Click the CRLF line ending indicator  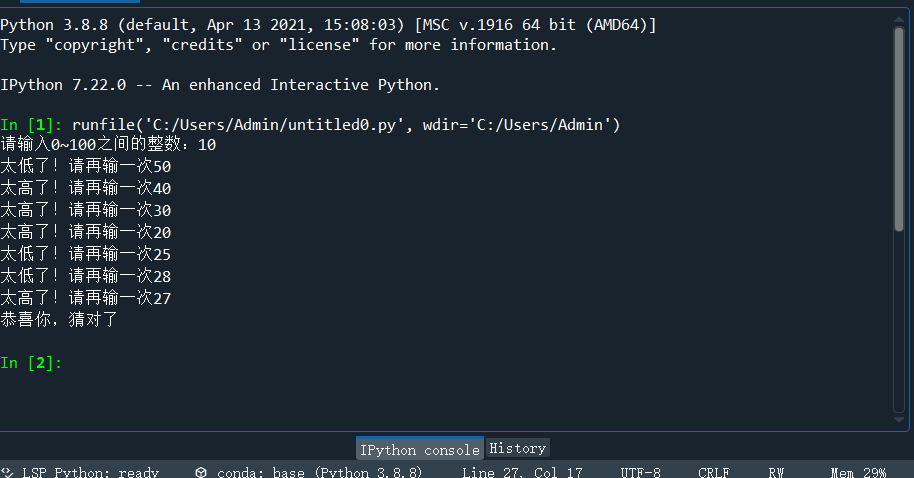click(x=713, y=472)
